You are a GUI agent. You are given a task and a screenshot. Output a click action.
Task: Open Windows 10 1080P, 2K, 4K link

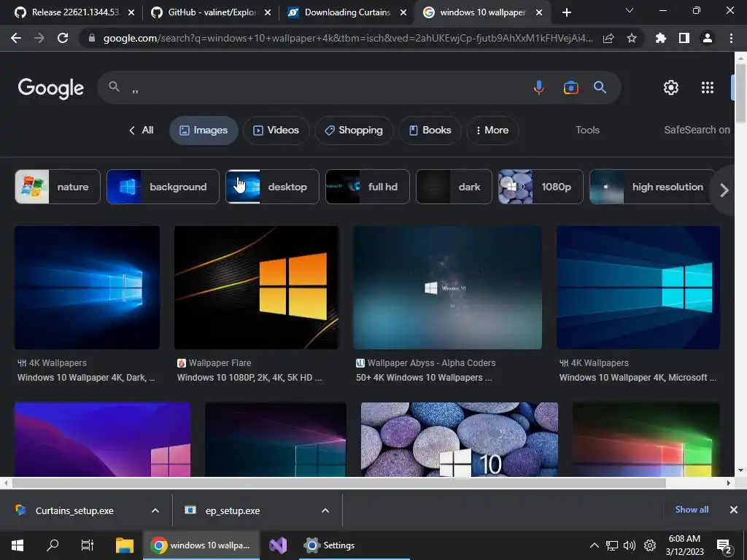(x=249, y=378)
